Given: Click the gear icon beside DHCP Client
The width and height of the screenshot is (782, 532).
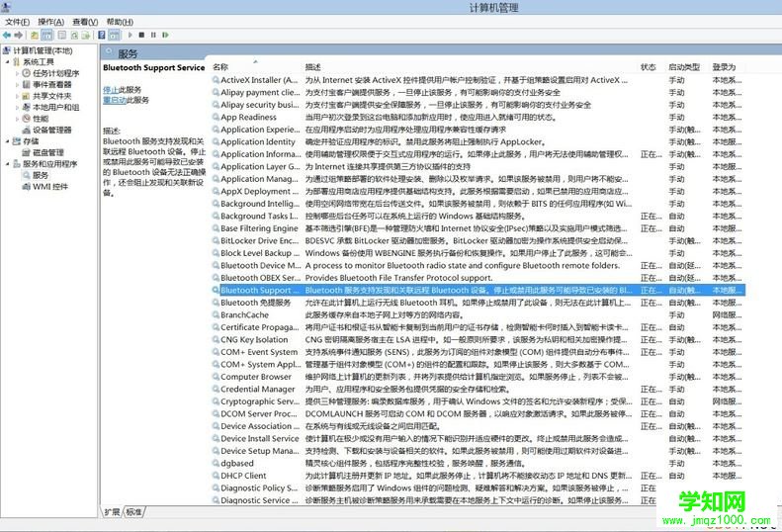Looking at the screenshot, I should [216, 476].
